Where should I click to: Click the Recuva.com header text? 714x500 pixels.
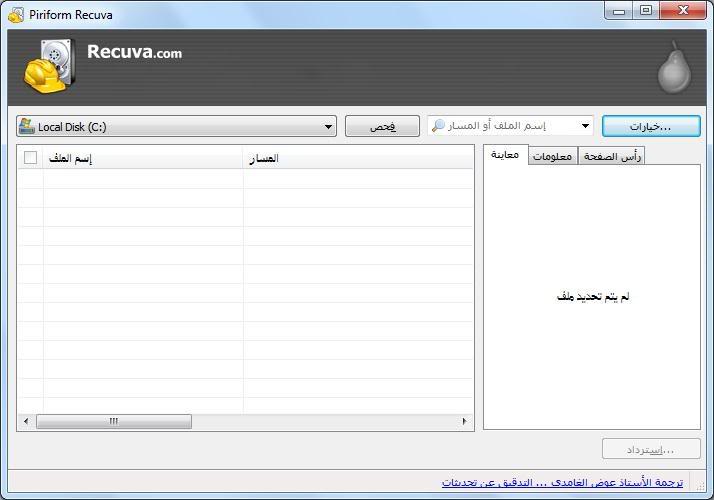tap(134, 52)
